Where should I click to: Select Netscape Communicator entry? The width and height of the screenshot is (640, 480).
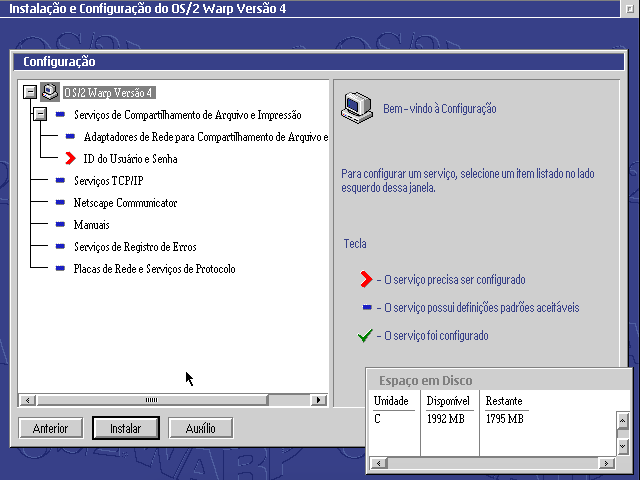[x=125, y=203]
